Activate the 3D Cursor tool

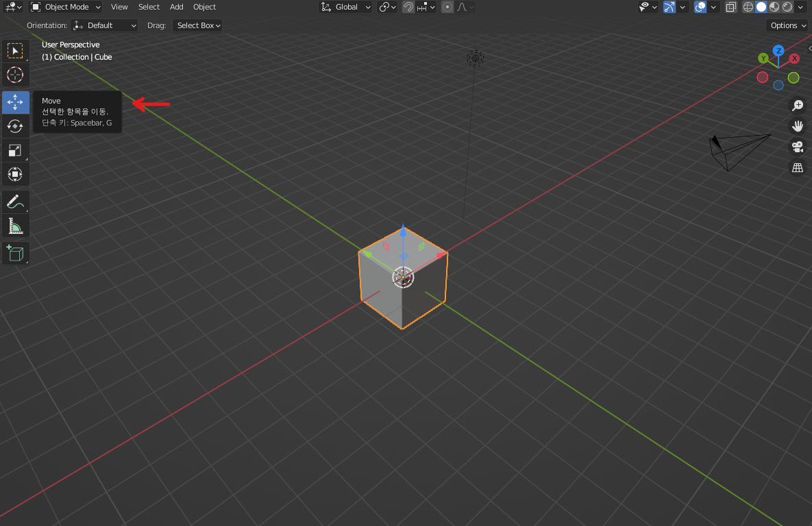coord(15,75)
